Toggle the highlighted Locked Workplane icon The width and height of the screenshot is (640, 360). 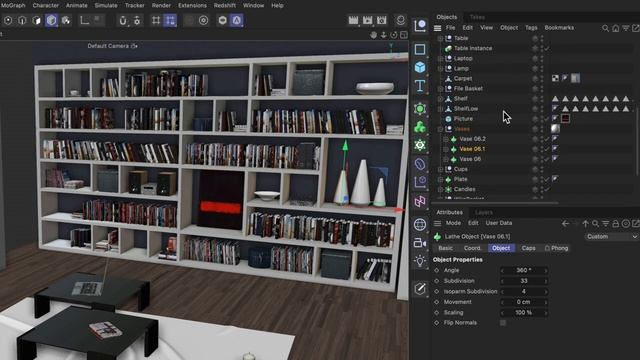tap(170, 20)
